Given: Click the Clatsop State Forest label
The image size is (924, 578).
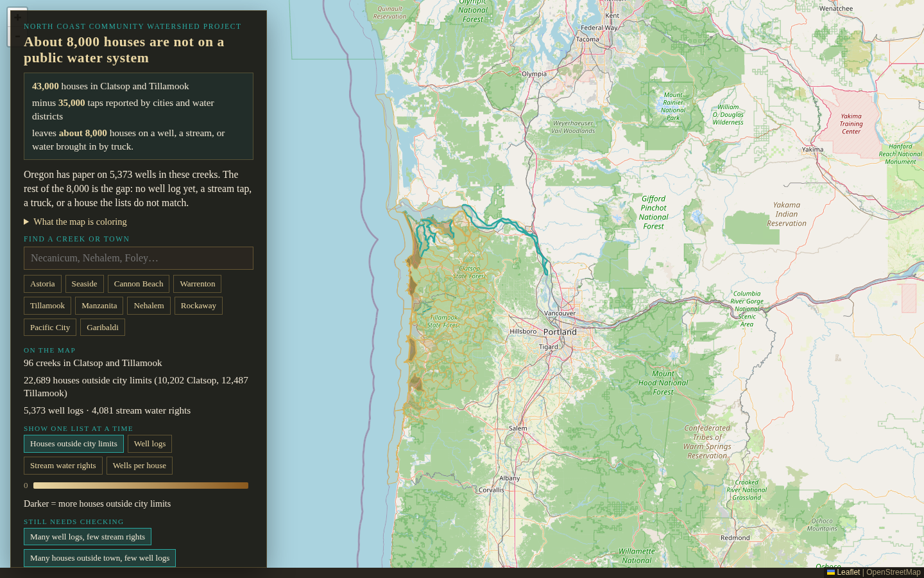Looking at the screenshot, I should click(469, 272).
